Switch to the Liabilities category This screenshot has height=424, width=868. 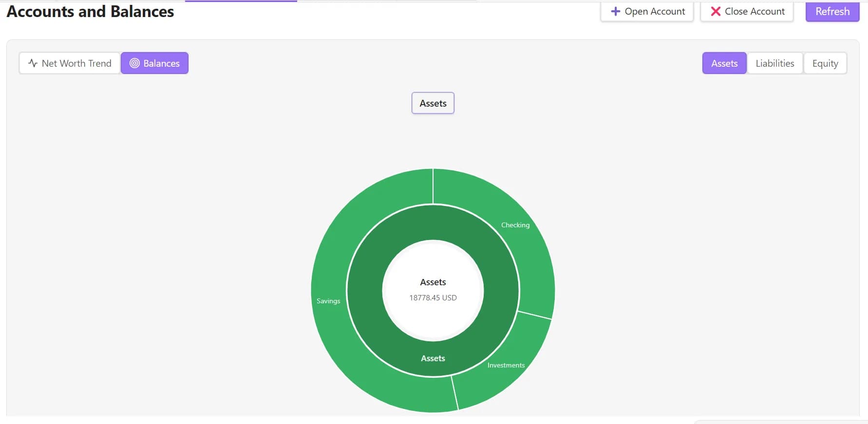pos(774,63)
